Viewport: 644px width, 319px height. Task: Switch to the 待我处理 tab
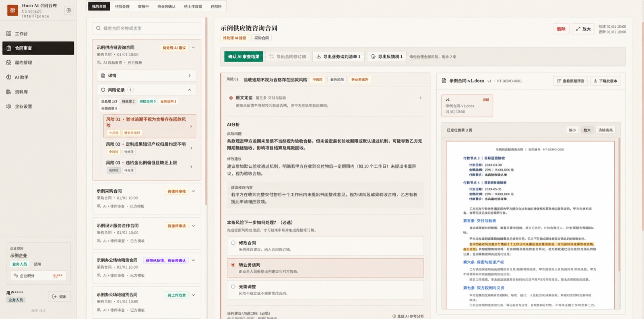pyautogui.click(x=122, y=6)
